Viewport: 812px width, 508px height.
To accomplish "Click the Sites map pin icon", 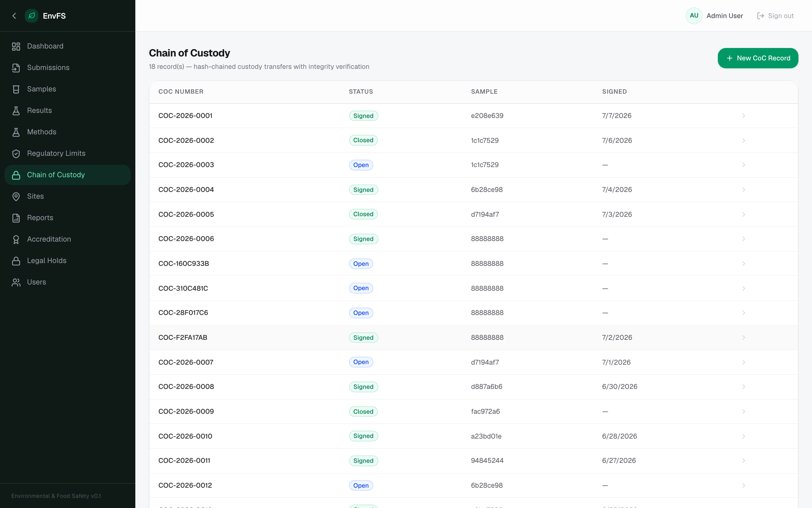I will click(x=16, y=196).
